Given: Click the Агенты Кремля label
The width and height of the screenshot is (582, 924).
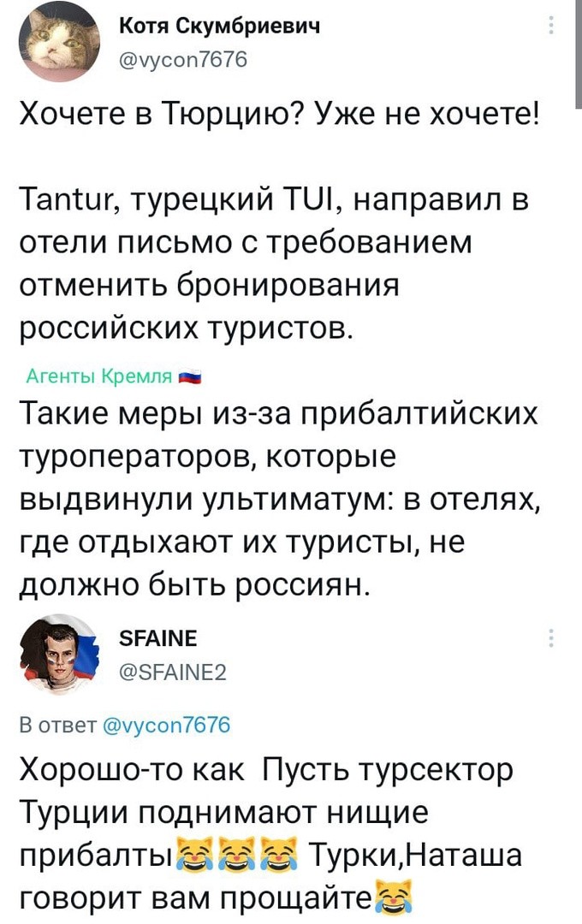Looking at the screenshot, I should pyautogui.click(x=101, y=376).
